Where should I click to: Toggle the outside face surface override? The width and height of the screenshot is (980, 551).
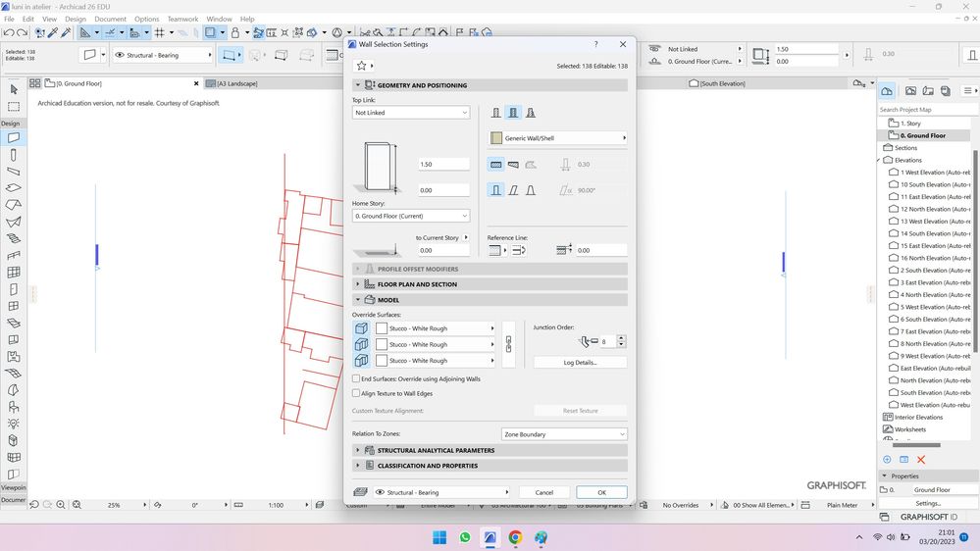[x=362, y=328]
